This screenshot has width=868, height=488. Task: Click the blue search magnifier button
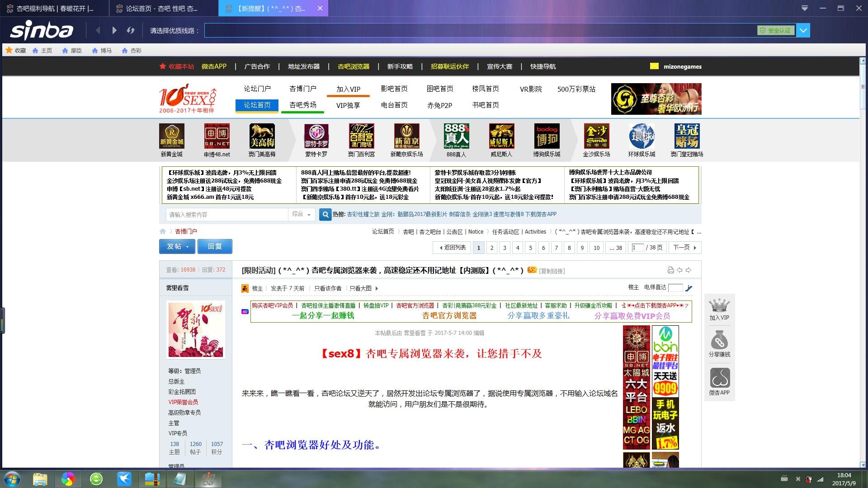(325, 215)
